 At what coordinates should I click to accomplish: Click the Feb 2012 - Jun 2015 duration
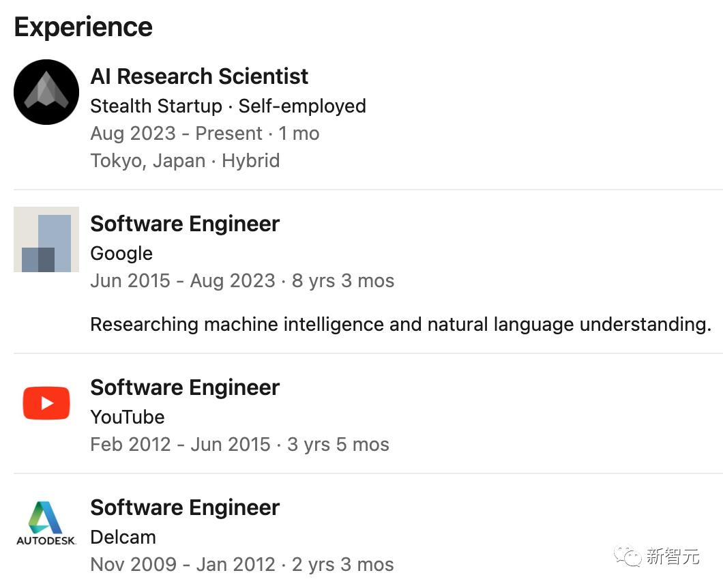[x=239, y=445]
